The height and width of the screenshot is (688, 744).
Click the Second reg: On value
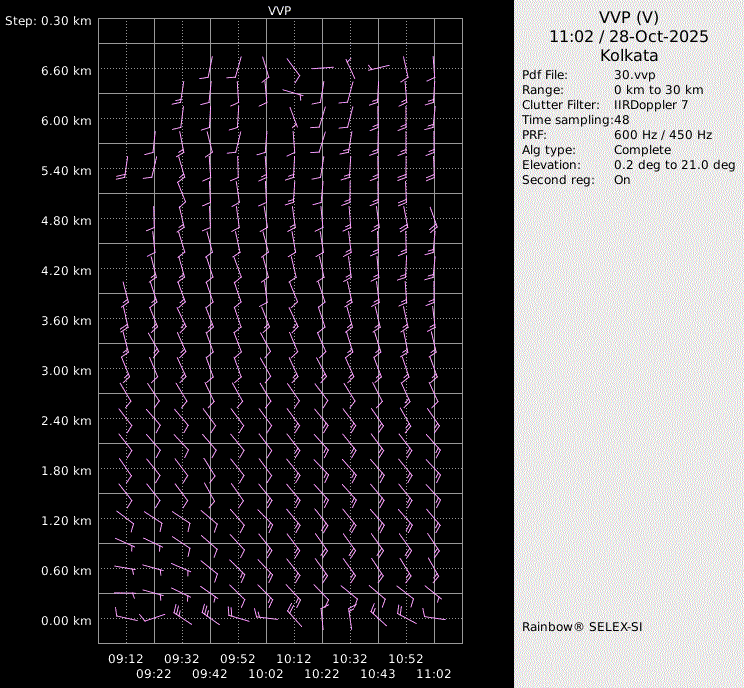622,180
